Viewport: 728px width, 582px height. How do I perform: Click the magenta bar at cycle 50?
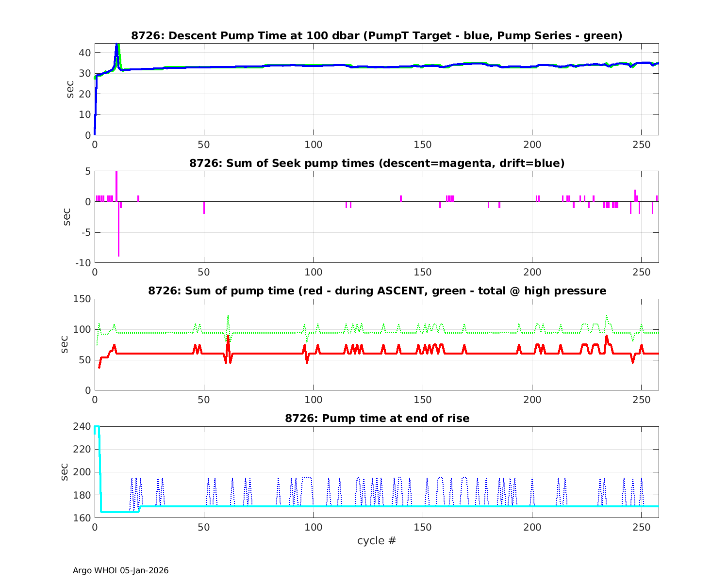click(x=204, y=208)
